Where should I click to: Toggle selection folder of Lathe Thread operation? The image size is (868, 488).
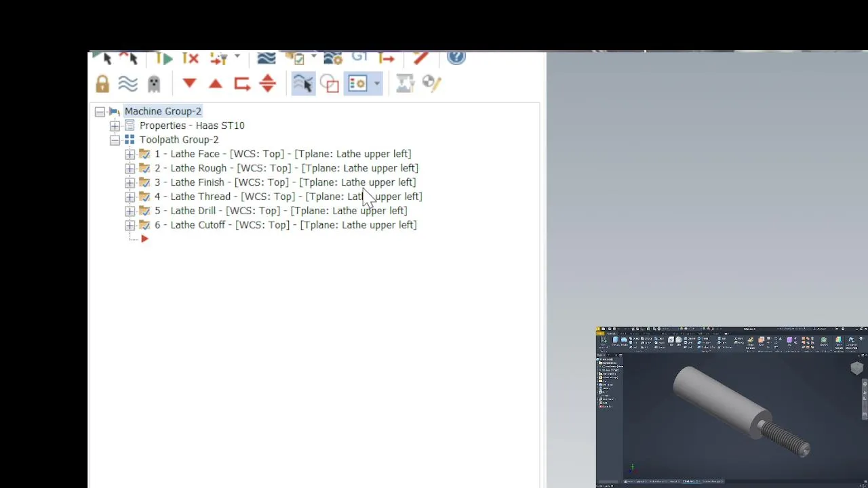[x=144, y=197]
